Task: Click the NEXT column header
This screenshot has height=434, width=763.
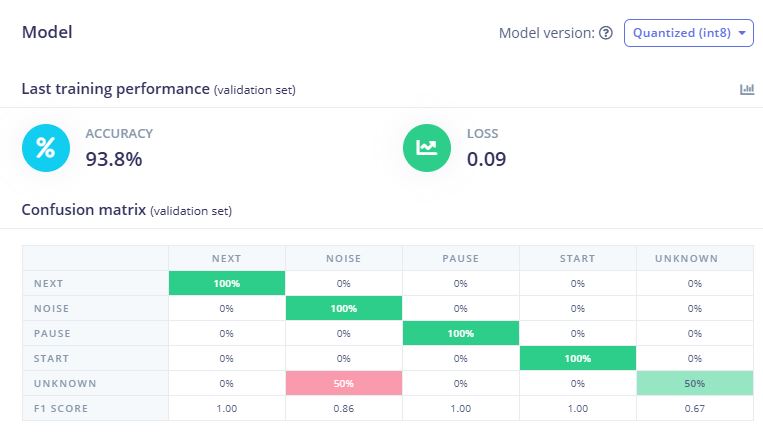Action: (226, 258)
